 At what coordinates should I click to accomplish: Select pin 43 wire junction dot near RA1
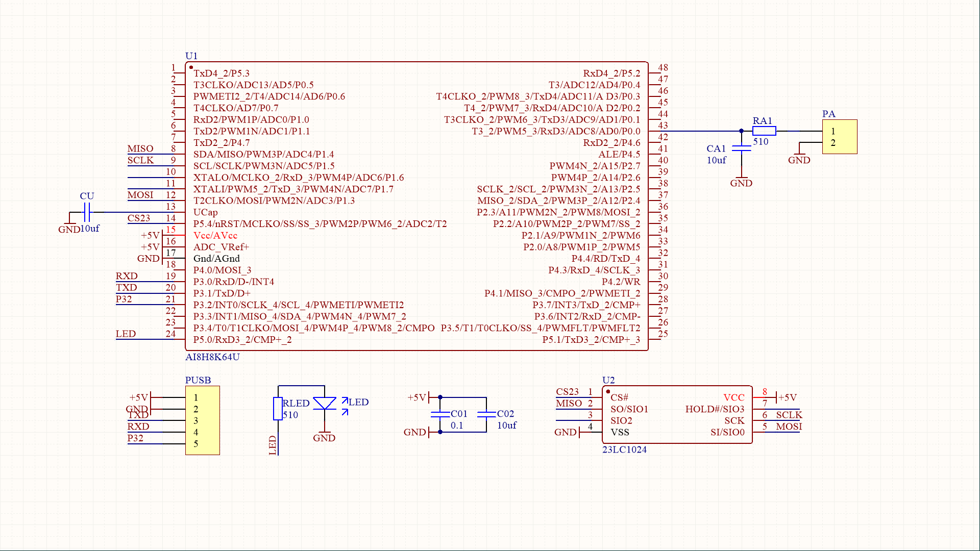[x=741, y=131]
